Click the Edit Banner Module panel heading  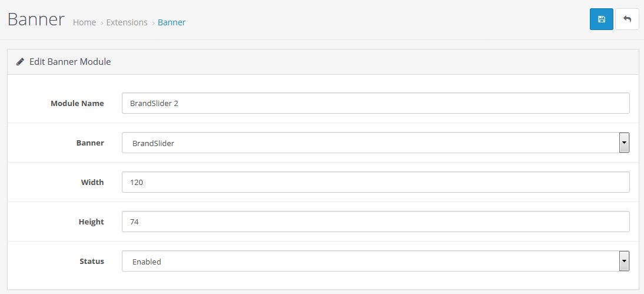point(70,62)
